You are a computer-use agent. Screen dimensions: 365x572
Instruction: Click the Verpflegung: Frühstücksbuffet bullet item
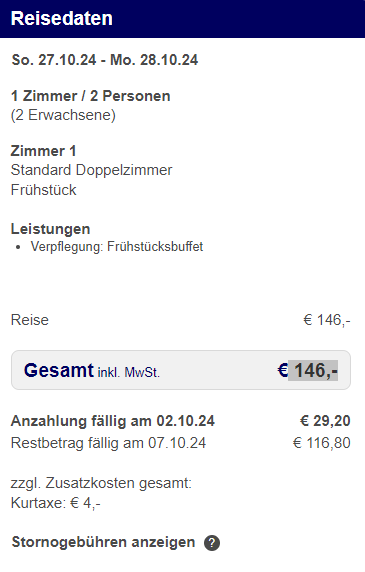(117, 247)
